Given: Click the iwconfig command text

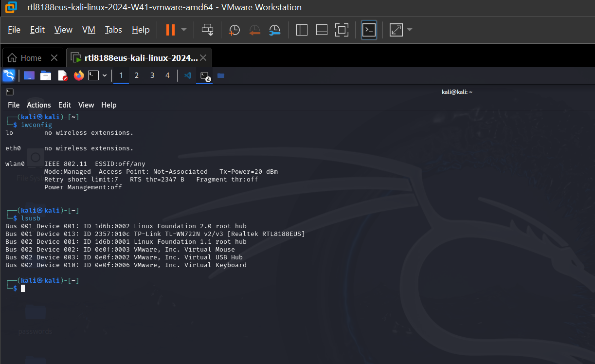Looking at the screenshot, I should (36, 125).
